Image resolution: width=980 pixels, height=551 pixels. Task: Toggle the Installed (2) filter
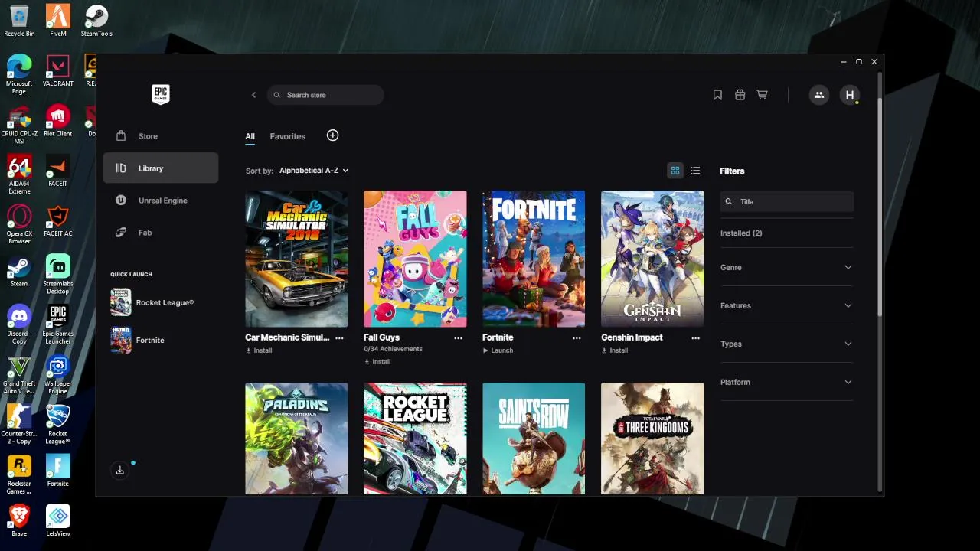[741, 233]
